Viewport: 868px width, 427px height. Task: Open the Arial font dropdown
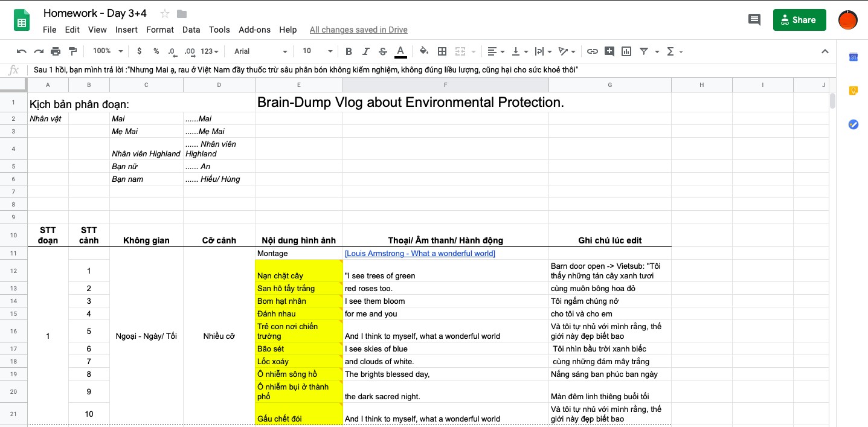pyautogui.click(x=261, y=51)
